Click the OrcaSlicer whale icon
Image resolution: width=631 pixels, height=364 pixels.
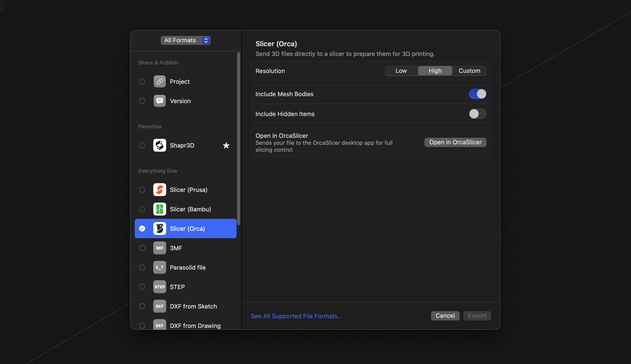[x=160, y=228]
